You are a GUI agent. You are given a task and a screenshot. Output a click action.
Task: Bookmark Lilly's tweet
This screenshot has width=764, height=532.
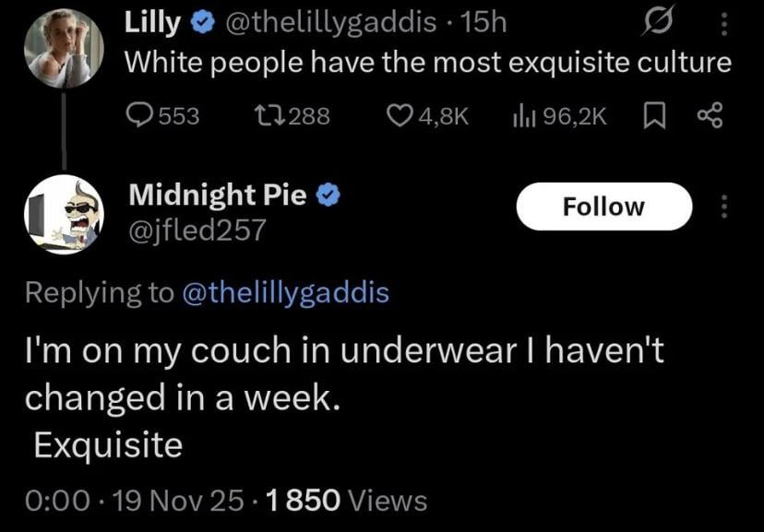[652, 115]
